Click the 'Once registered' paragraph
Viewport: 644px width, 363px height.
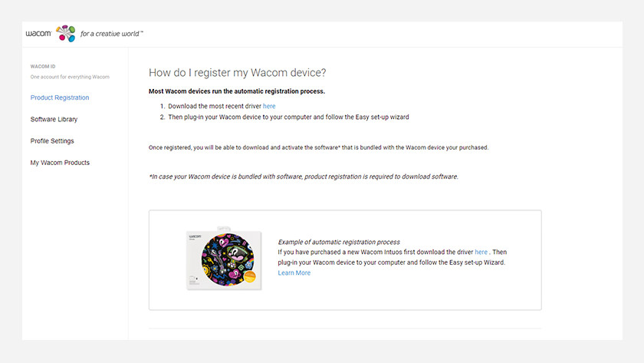pyautogui.click(x=318, y=147)
